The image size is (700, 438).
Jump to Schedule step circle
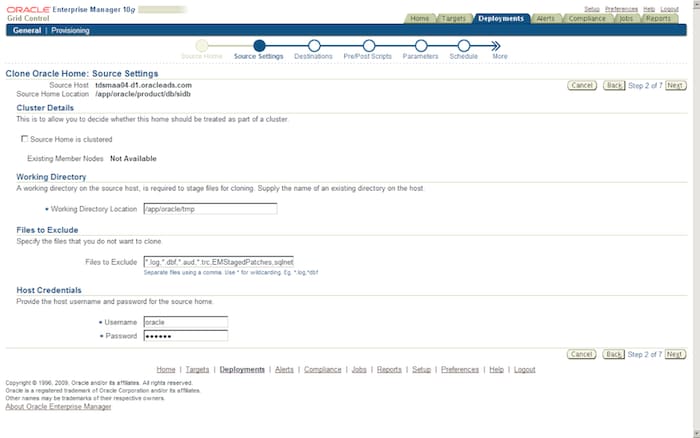click(463, 46)
